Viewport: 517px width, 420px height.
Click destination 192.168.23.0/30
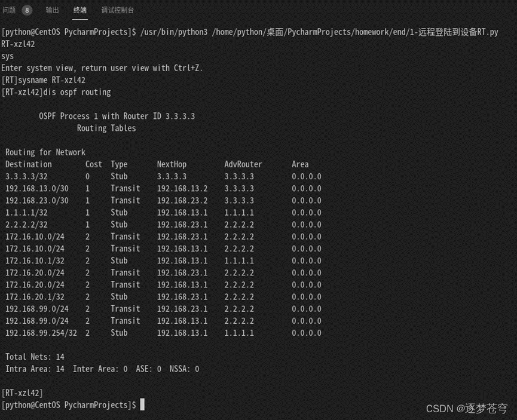(37, 200)
